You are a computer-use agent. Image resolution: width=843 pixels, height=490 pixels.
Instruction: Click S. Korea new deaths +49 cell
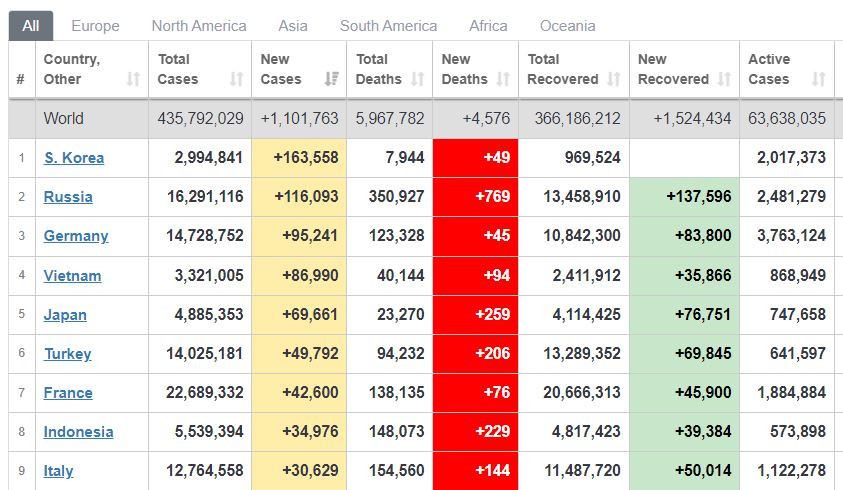tap(475, 158)
